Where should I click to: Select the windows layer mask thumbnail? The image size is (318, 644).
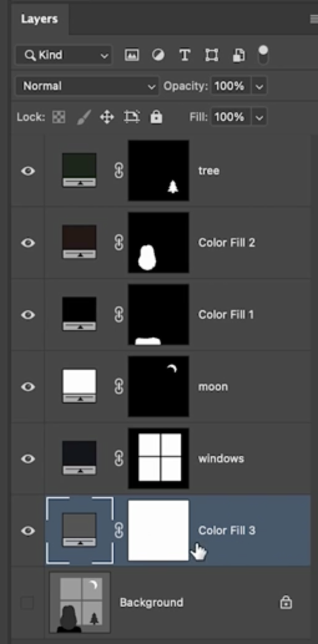tap(159, 458)
